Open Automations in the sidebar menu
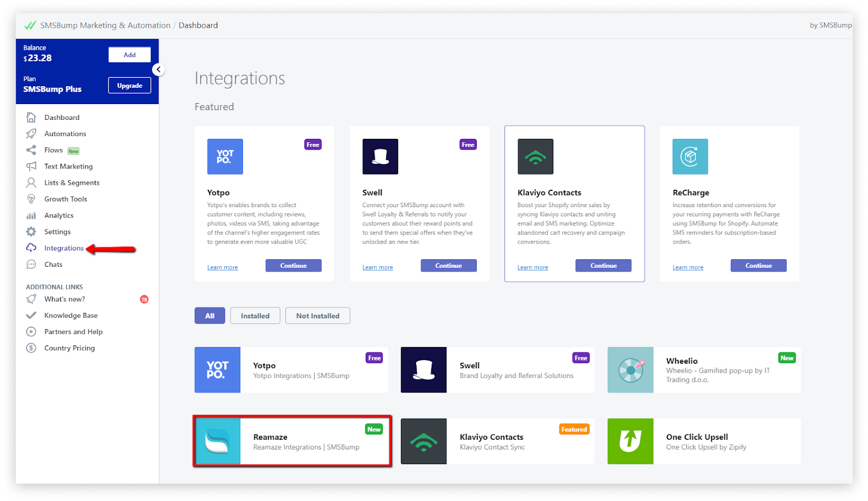Viewport: 868px width, 501px height. click(65, 133)
